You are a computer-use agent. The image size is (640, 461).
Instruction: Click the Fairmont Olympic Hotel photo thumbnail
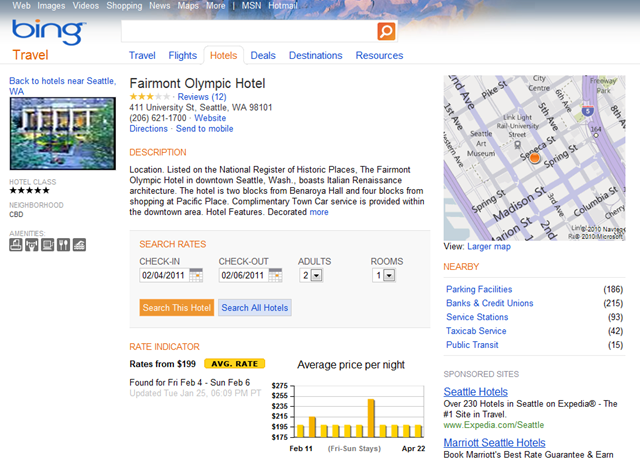(62, 134)
